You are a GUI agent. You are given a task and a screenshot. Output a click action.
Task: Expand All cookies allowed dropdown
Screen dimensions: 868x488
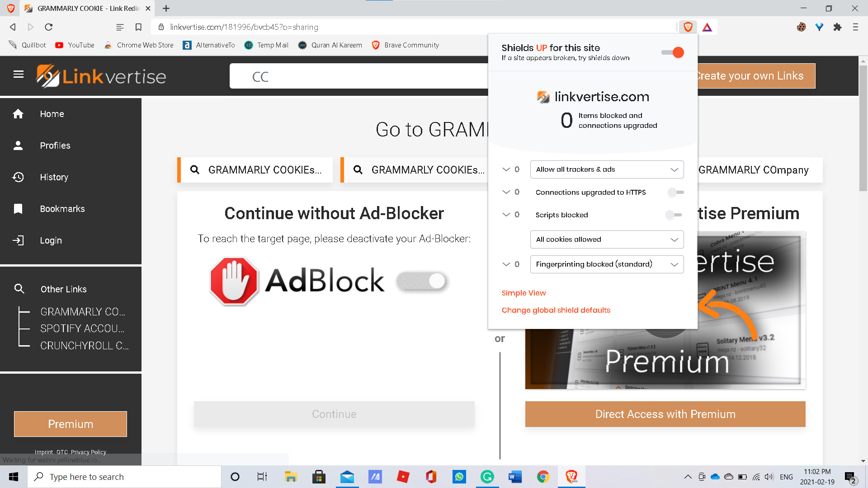674,239
